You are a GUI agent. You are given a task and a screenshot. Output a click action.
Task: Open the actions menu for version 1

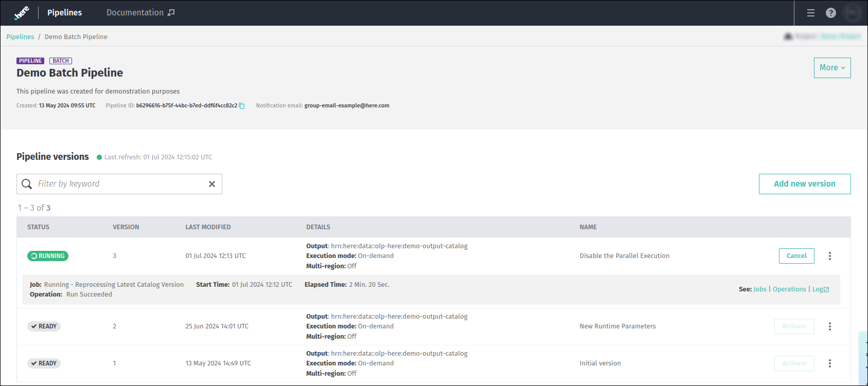coord(830,363)
